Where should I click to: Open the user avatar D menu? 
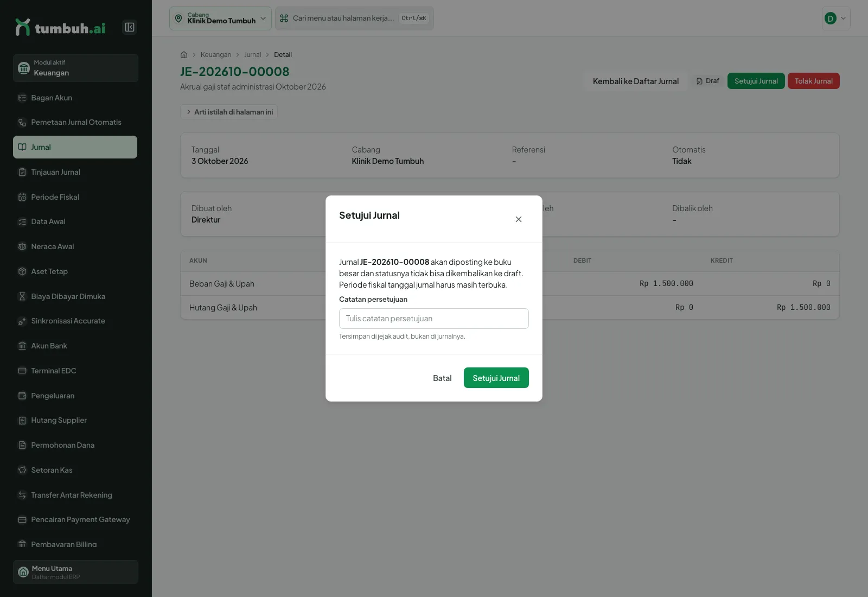[836, 18]
